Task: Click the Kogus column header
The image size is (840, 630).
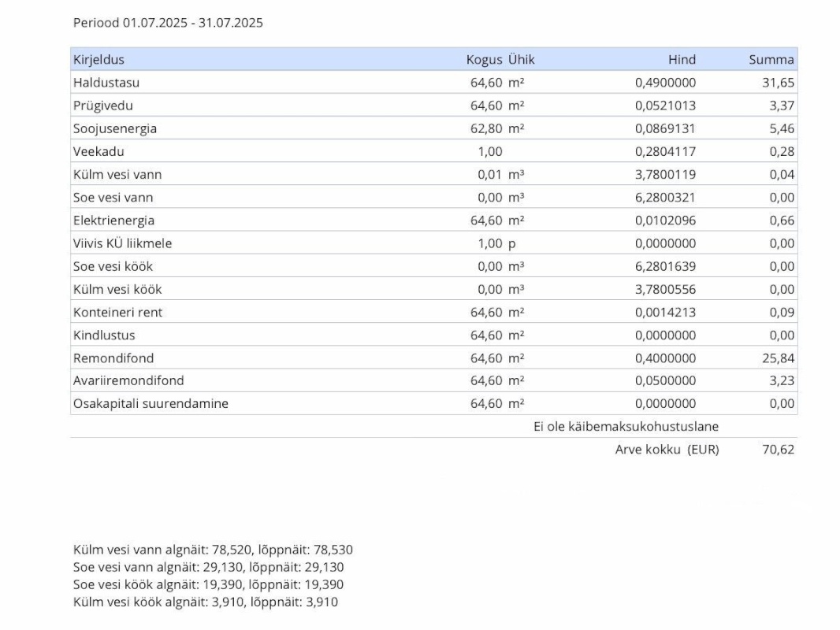Action: 484,60
